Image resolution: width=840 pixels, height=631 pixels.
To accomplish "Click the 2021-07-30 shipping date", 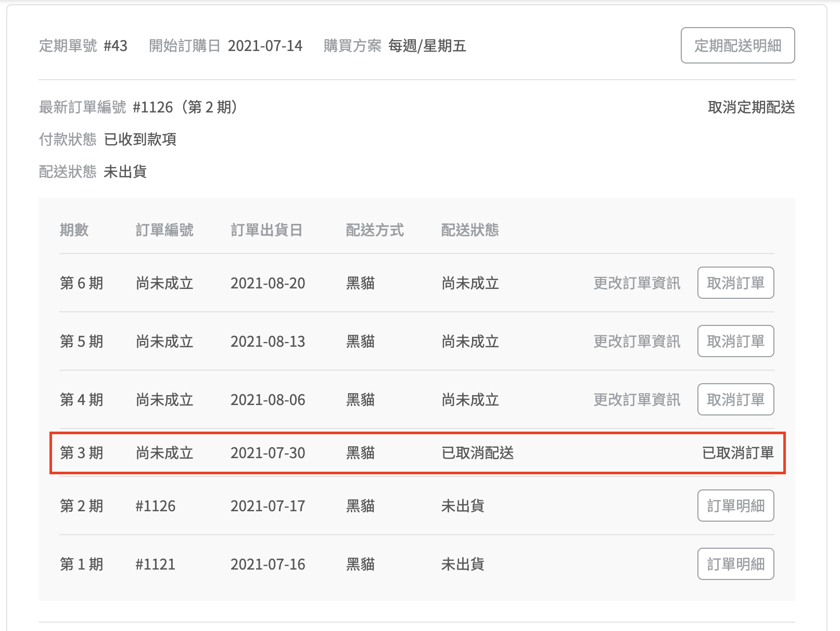I will 268,453.
